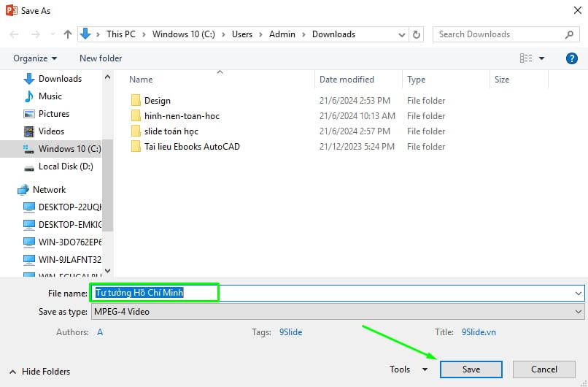Select Admin in the address path
This screenshot has height=387, width=588.
[x=282, y=34]
